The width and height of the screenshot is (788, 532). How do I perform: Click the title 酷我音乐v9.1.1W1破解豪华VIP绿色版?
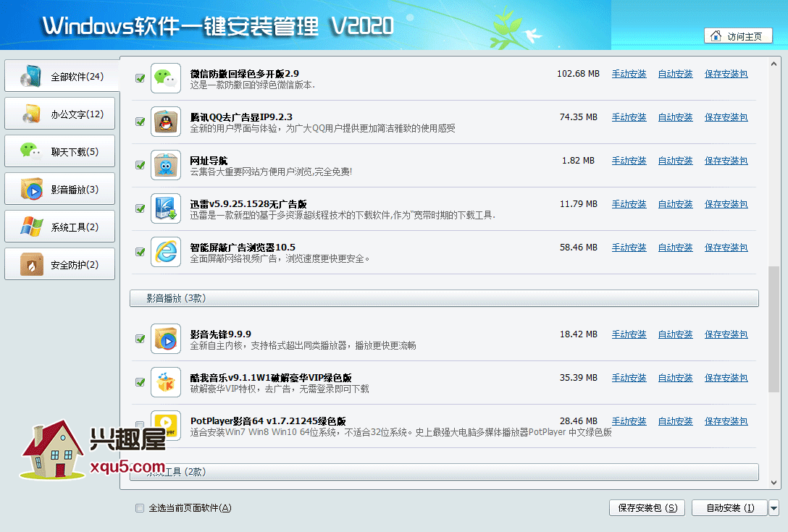[x=271, y=378]
